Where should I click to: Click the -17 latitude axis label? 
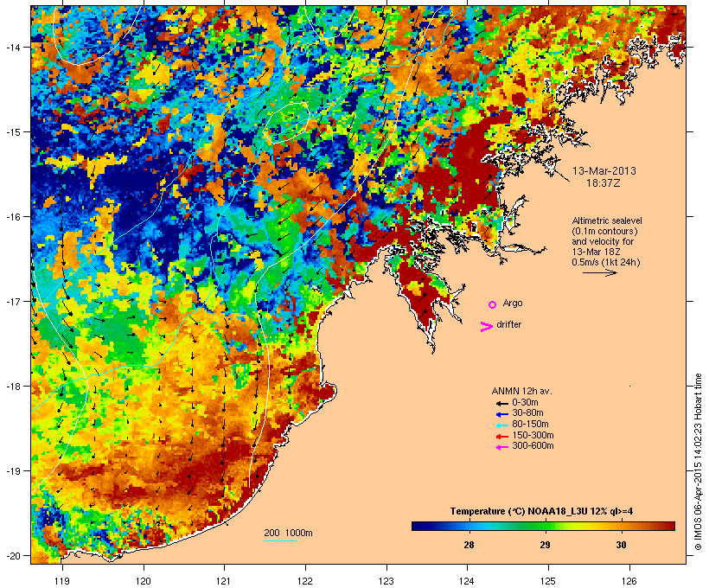tap(12, 301)
